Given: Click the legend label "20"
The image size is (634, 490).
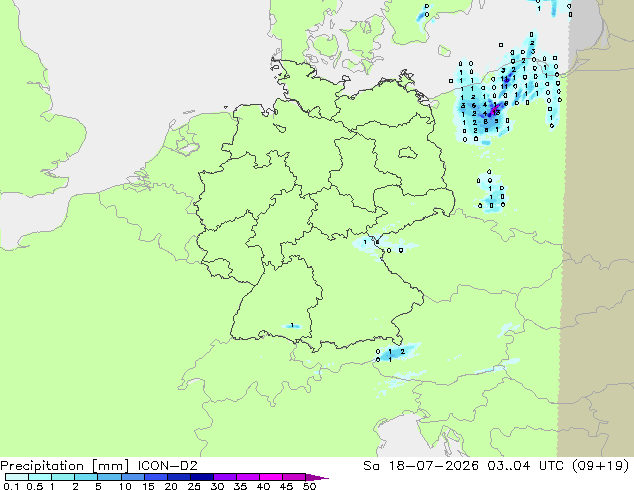Looking at the screenshot, I should coord(171,486).
